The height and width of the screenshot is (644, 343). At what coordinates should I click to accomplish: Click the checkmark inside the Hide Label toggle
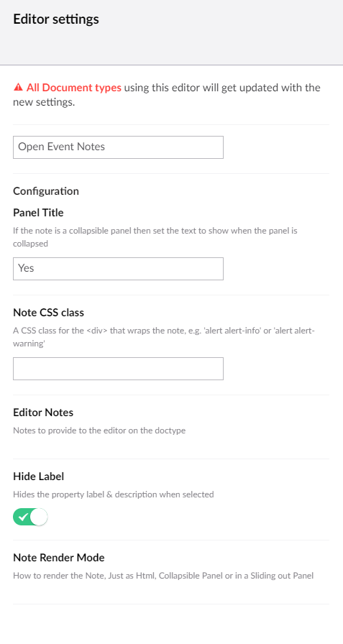coord(22,517)
